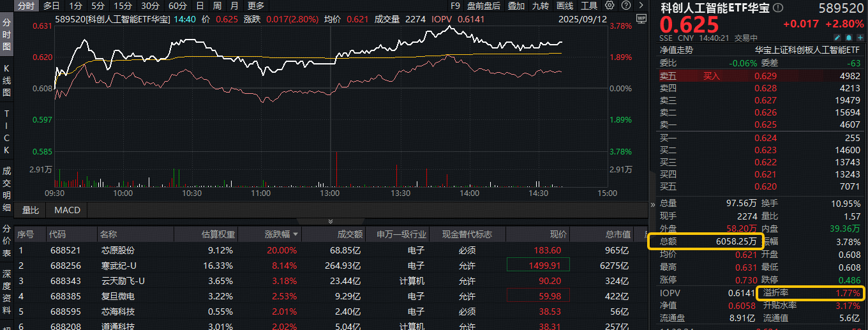The image size is (868, 330).
Task: Open the 净值走势 link
Action: [676, 50]
